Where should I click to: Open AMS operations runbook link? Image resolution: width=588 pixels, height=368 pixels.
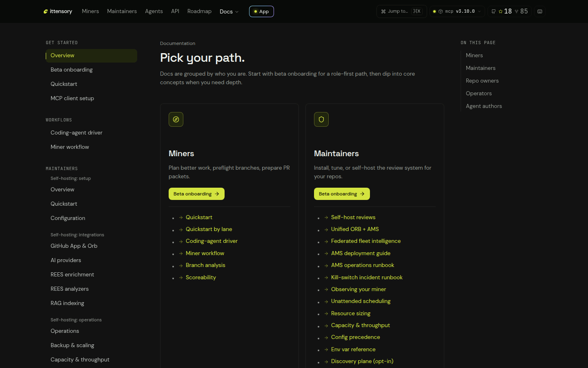pyautogui.click(x=363, y=265)
